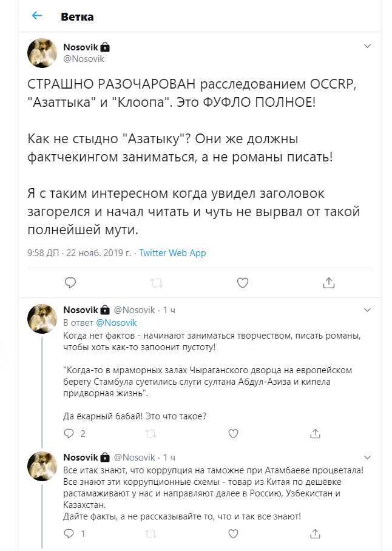Open Nosovik profile name in main tweet
392x551 pixels.
81,47
